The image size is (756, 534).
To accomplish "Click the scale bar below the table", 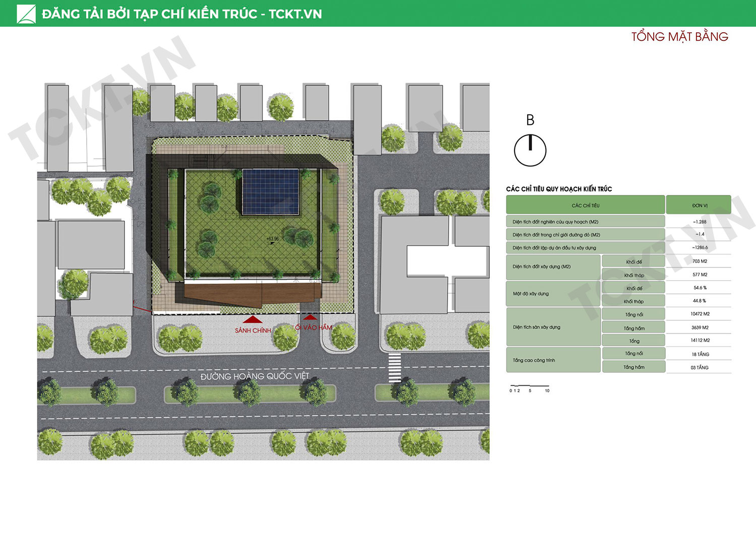I will 529,386.
